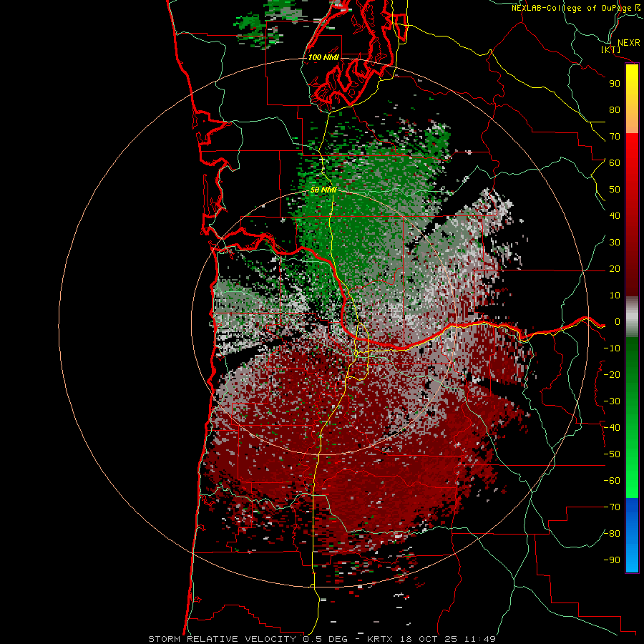The width and height of the screenshot is (644, 644).
Task: Click the "0" value on velocity scale
Action: coord(618,321)
